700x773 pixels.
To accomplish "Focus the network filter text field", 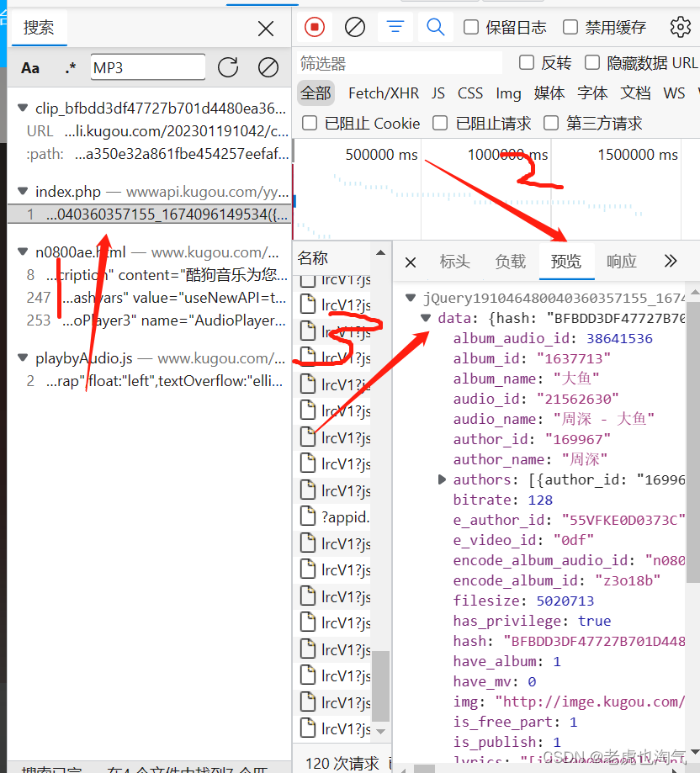I will point(400,63).
